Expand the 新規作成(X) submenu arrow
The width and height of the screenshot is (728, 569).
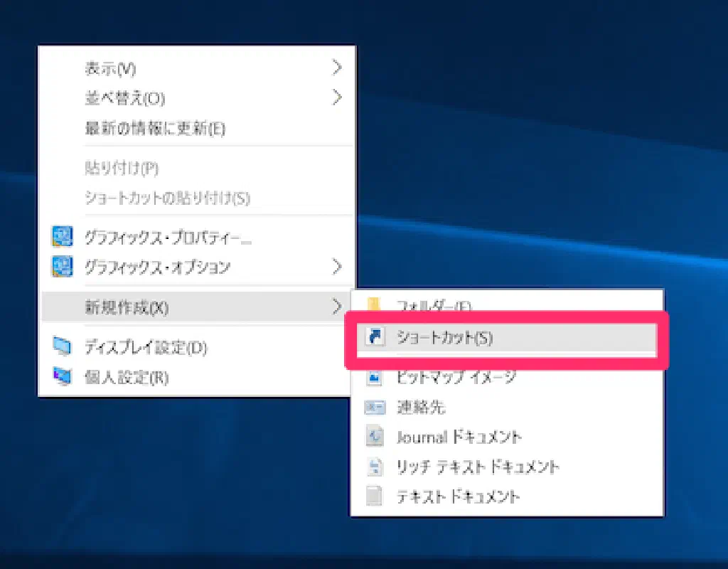pyautogui.click(x=337, y=307)
